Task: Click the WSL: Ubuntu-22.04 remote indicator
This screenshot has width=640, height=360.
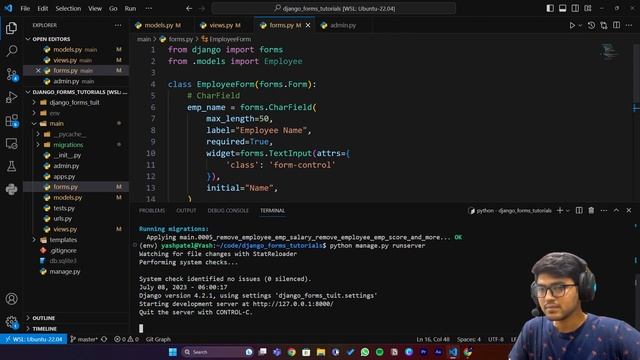Action: tap(34, 339)
